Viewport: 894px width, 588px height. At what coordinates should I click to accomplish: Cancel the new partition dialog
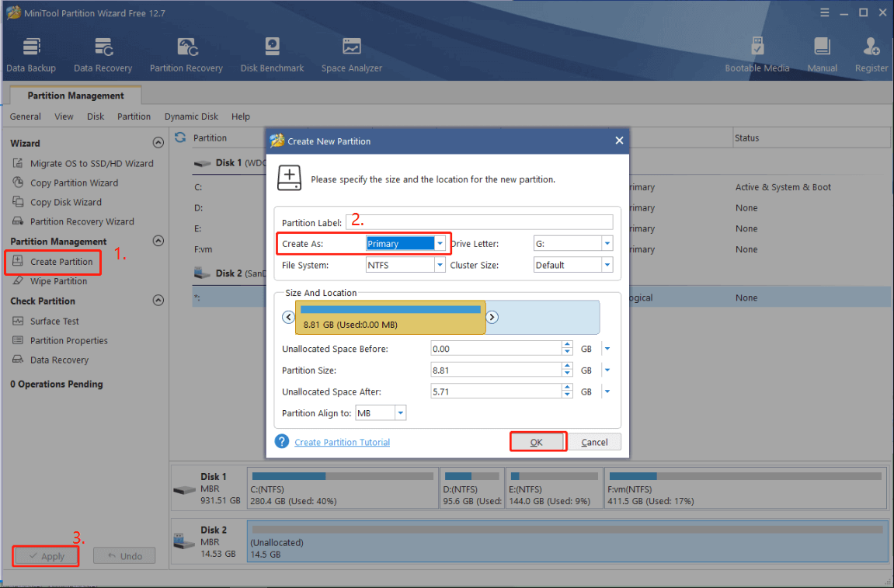[594, 442]
